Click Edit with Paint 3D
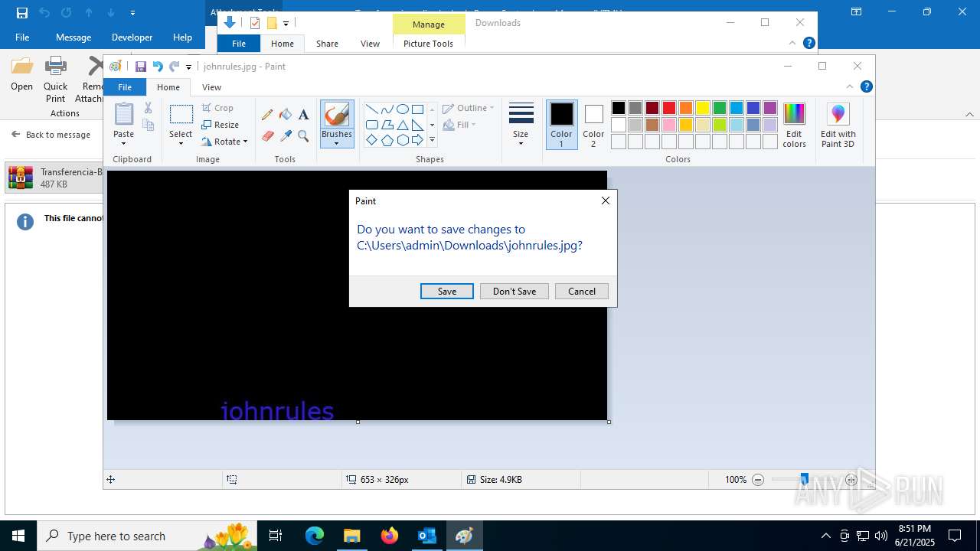 click(x=838, y=125)
